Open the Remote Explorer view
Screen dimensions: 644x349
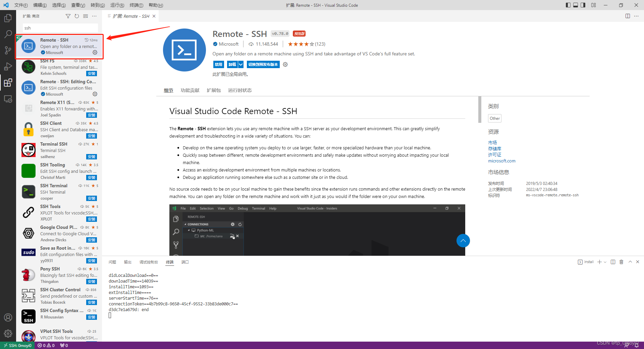coord(8,99)
